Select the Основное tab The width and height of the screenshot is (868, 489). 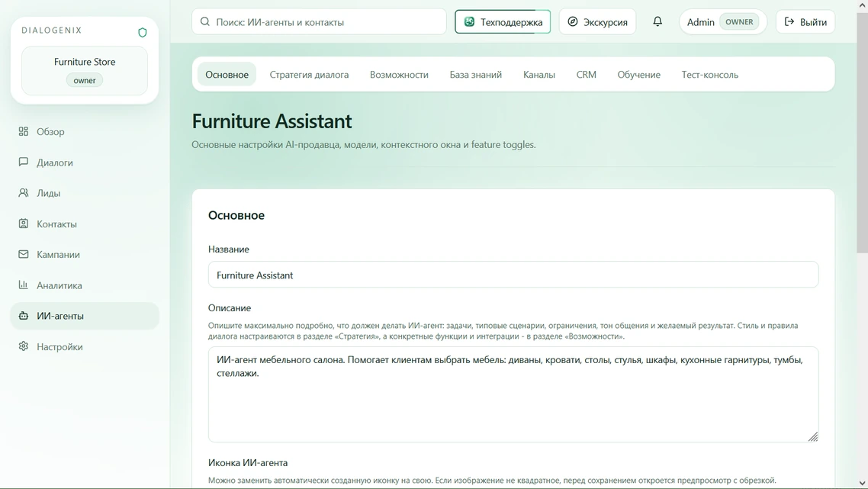pos(227,75)
